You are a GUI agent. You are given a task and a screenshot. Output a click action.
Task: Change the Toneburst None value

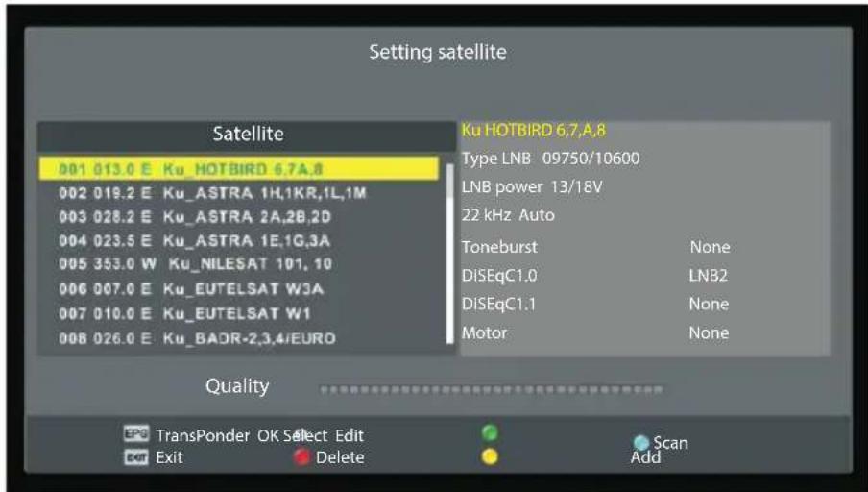(710, 247)
